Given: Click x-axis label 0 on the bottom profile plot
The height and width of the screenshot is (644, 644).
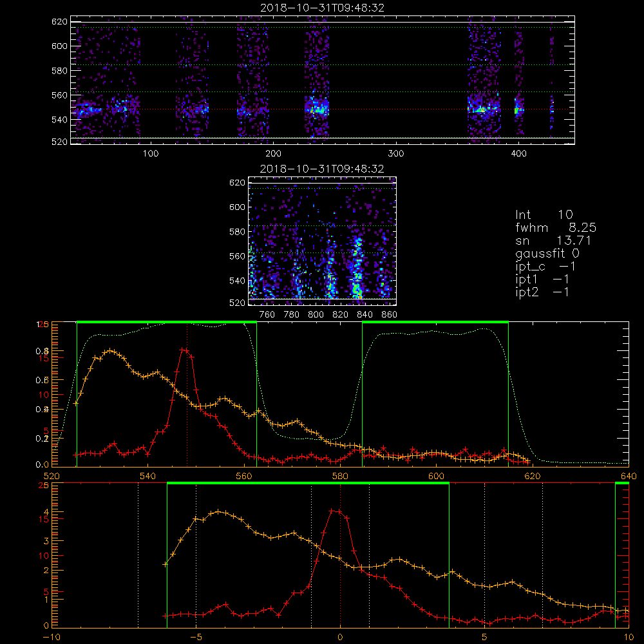Looking at the screenshot, I should pyautogui.click(x=340, y=637).
